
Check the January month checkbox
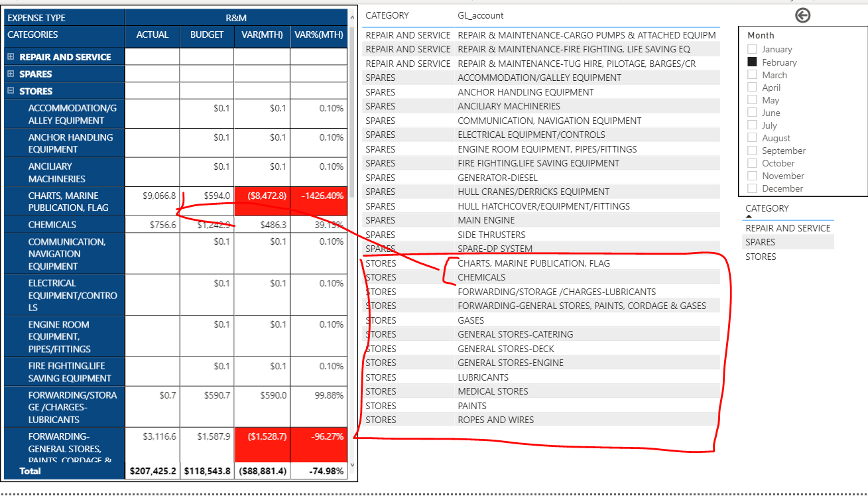tap(752, 49)
